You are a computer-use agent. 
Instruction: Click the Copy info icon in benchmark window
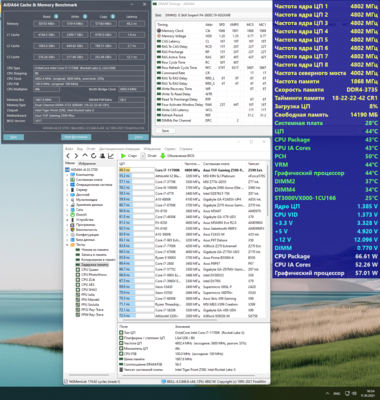113,16
